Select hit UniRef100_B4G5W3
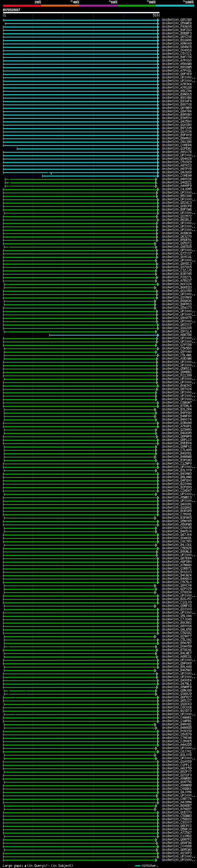This screenshot has width=197, height=868. [177, 670]
